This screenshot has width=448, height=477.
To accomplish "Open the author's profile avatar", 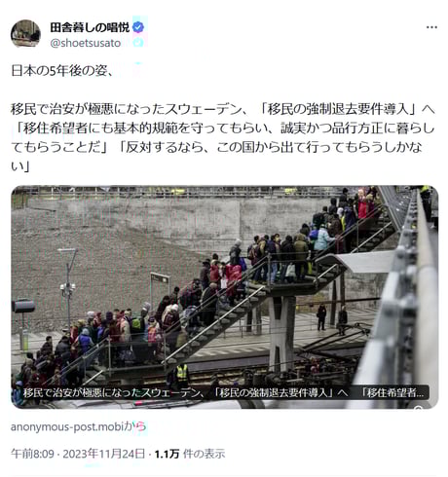I will [x=25, y=34].
